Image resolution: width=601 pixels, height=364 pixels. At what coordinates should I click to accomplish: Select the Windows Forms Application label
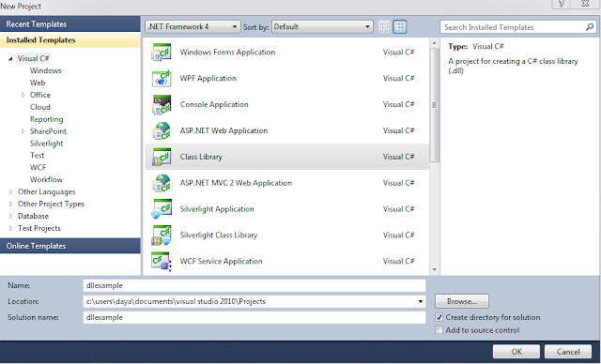227,52
